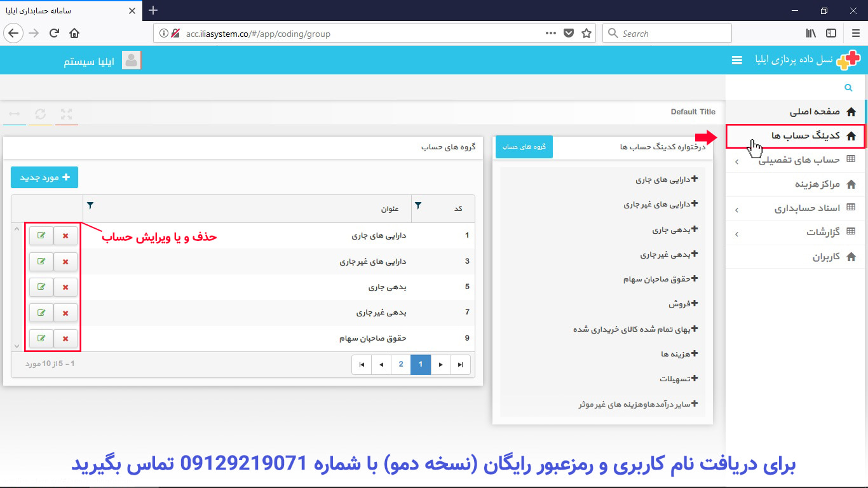The height and width of the screenshot is (488, 868).
Task: Open the sidebar search magnifier
Action: 848,88
